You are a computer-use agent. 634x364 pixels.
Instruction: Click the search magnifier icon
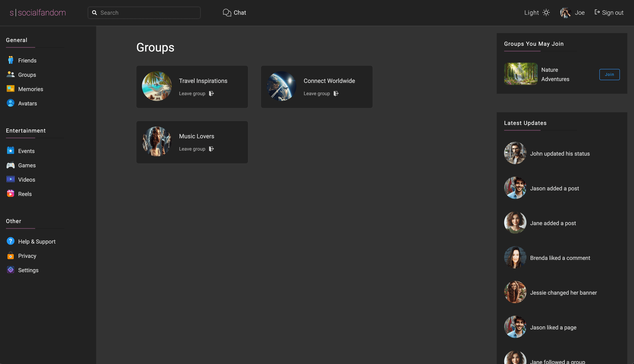pyautogui.click(x=95, y=12)
